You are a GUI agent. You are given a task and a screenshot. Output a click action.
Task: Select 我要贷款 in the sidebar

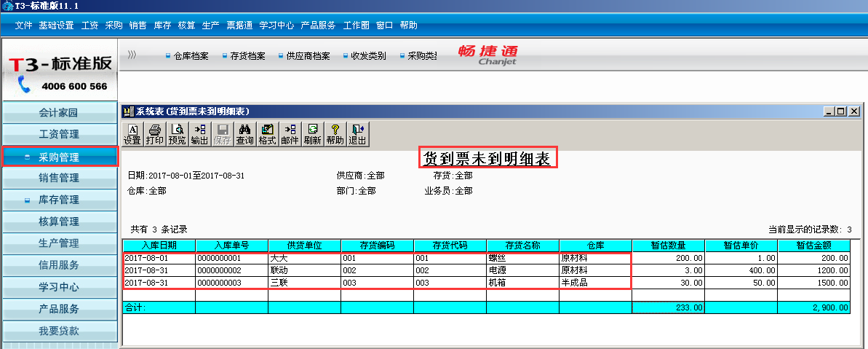[x=60, y=331]
